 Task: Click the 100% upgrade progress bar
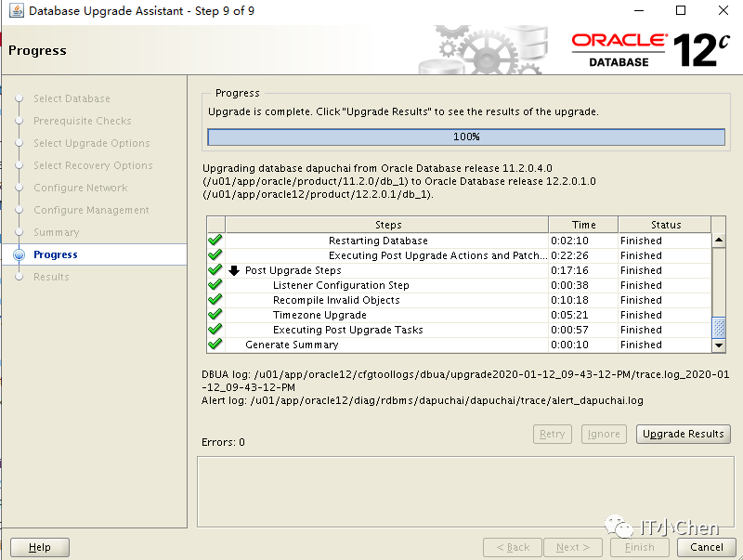(x=466, y=137)
